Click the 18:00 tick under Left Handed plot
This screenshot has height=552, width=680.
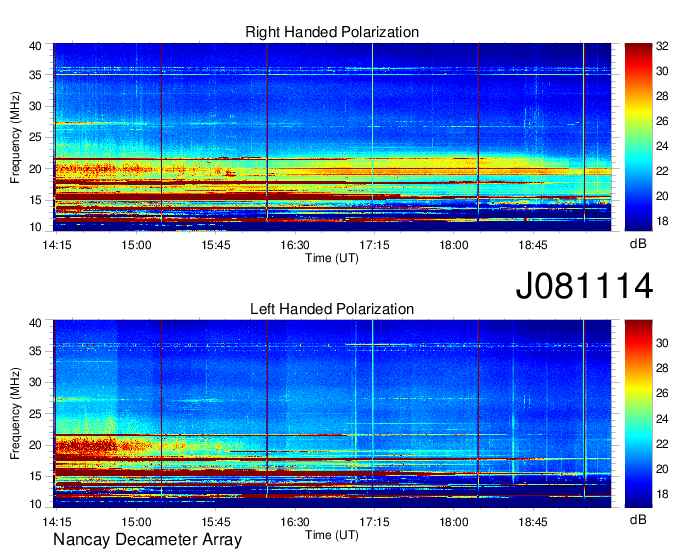(454, 522)
